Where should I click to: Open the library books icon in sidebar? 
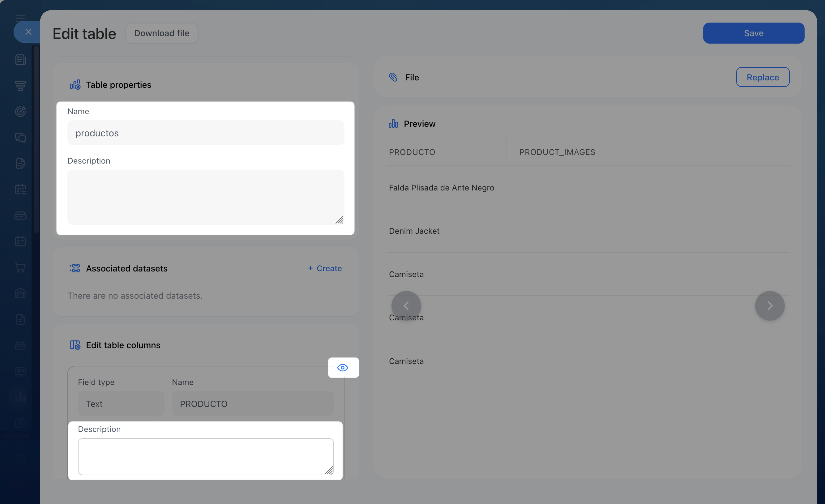pos(20,423)
